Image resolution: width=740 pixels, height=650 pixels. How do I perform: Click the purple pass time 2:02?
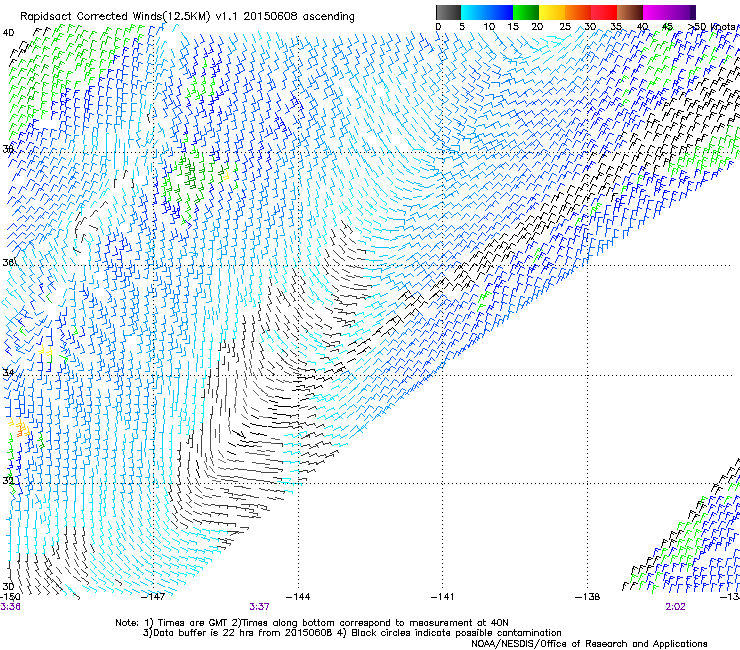click(x=675, y=607)
